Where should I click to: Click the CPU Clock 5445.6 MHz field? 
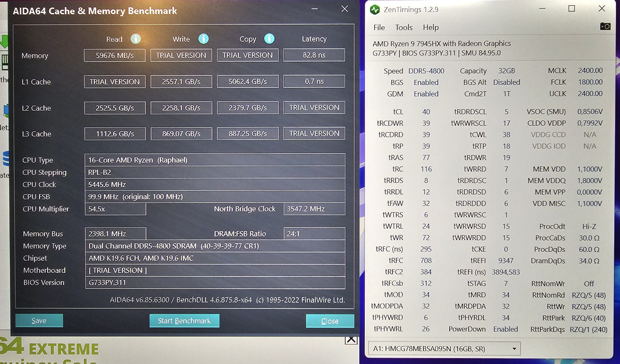tap(215, 184)
